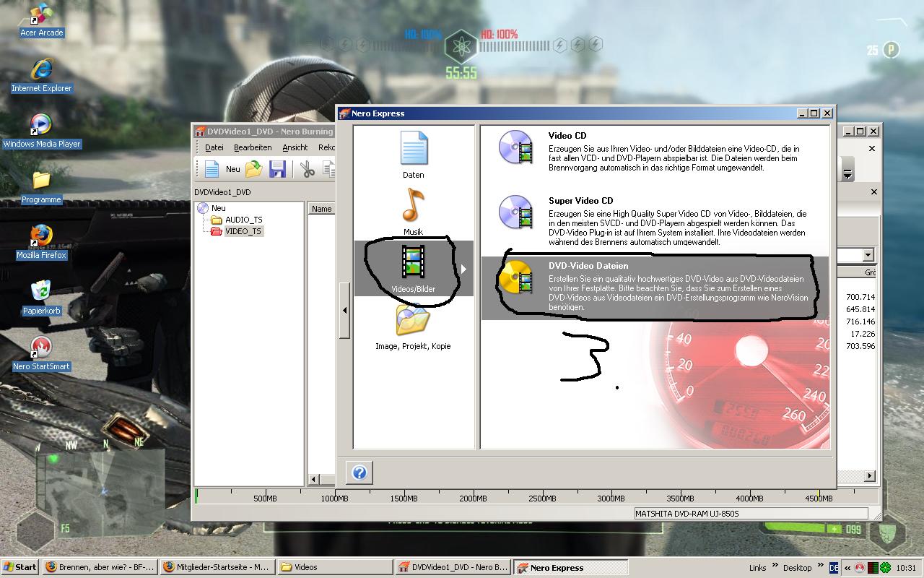Image resolution: width=924 pixels, height=578 pixels.
Task: Open the Nero StartSmart desktop shortcut
Action: [x=41, y=352]
